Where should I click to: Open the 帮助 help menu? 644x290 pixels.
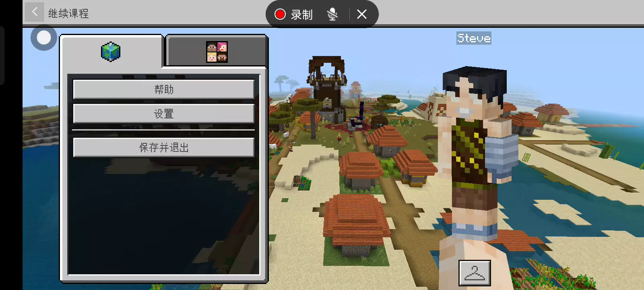164,89
